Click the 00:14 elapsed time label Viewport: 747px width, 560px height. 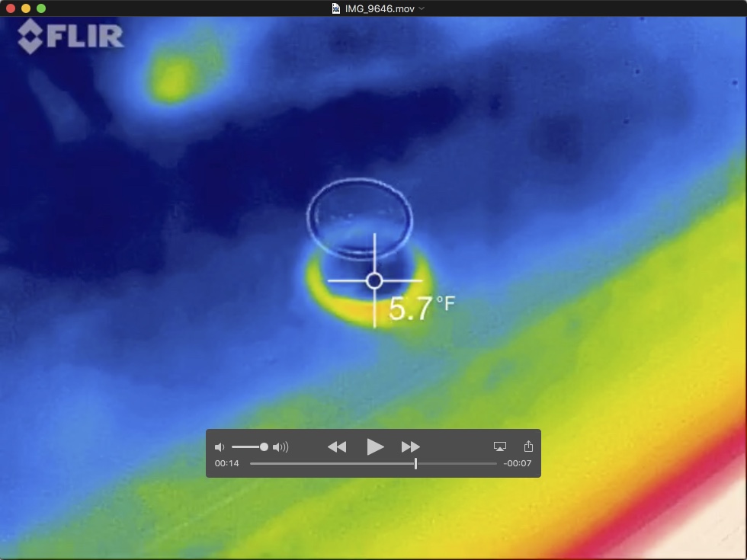pyautogui.click(x=226, y=463)
